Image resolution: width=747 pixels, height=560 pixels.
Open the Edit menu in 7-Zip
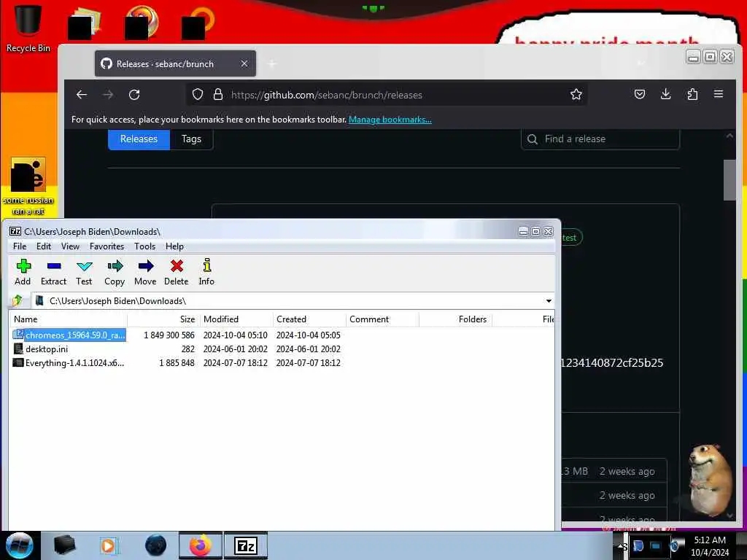point(43,246)
